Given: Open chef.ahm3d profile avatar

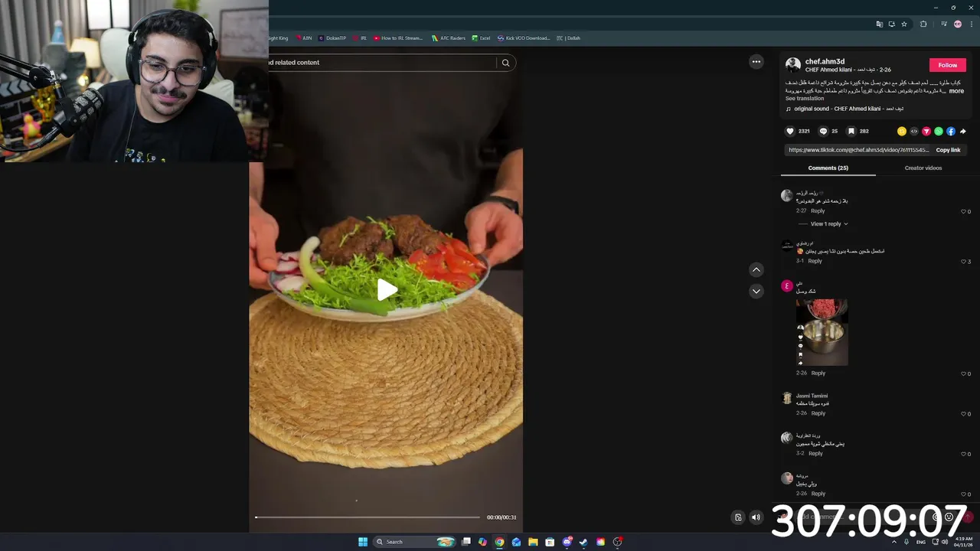Looking at the screenshot, I should tap(793, 65).
